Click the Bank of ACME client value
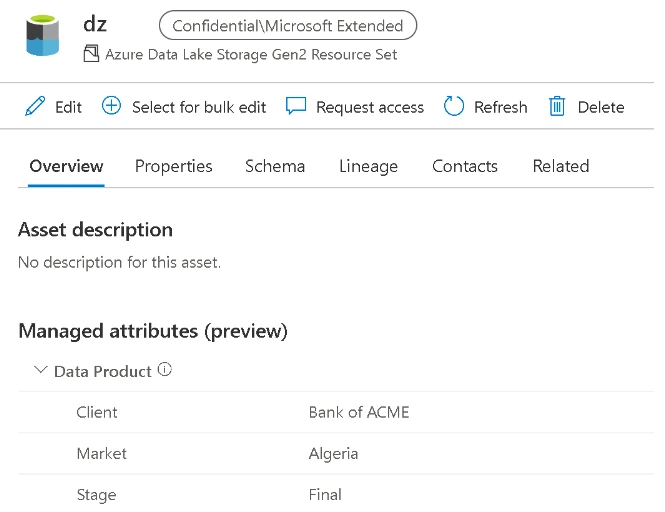The image size is (665, 512). (359, 412)
